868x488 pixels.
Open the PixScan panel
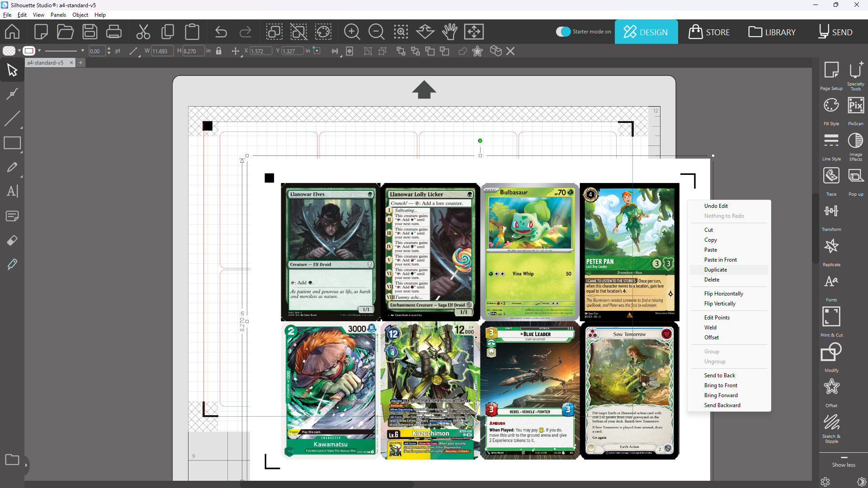coord(856,111)
